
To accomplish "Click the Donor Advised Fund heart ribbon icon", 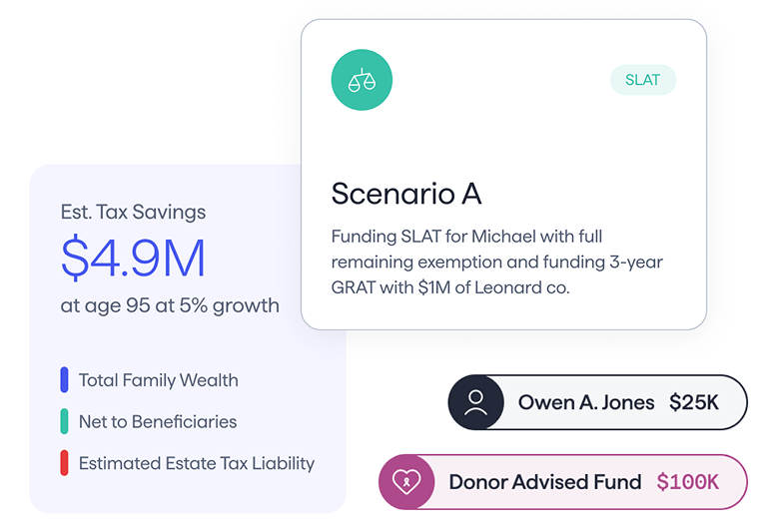I will point(406,482).
